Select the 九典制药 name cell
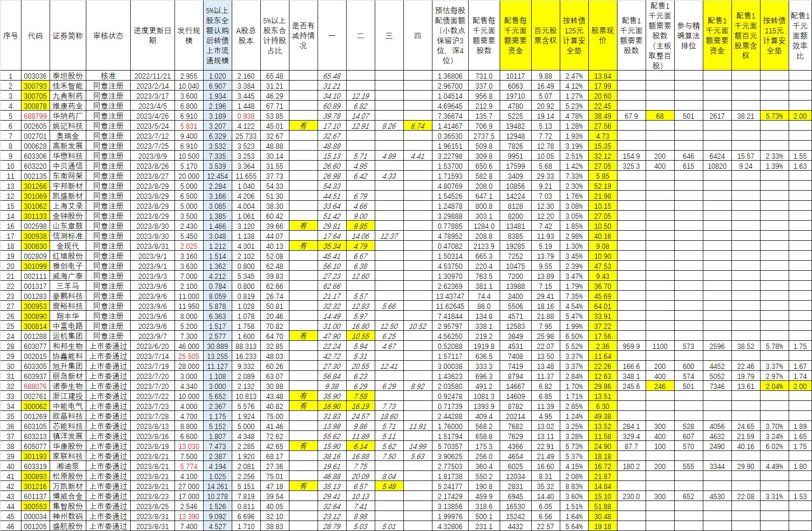The image size is (812, 531). coord(68,96)
